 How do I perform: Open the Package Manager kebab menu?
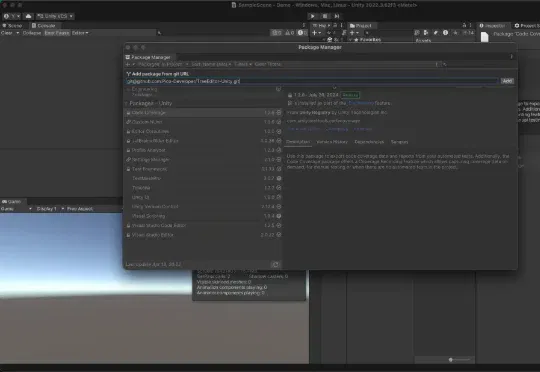(511, 57)
